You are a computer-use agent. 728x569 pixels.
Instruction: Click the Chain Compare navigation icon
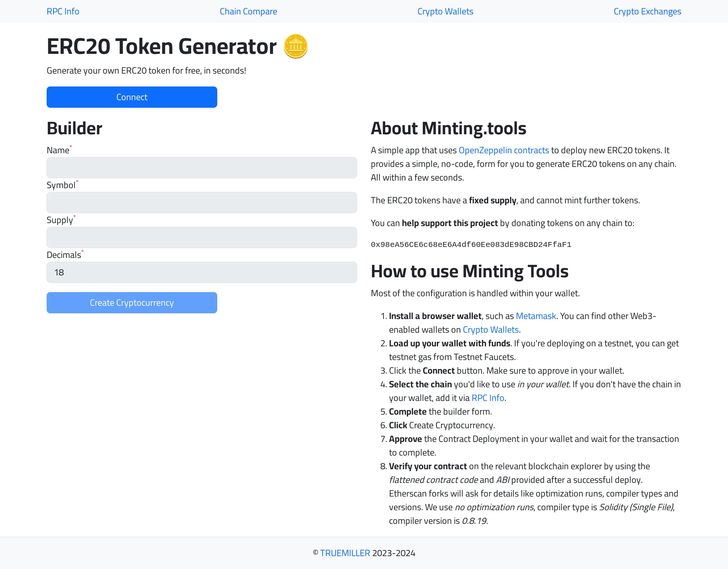click(x=248, y=11)
